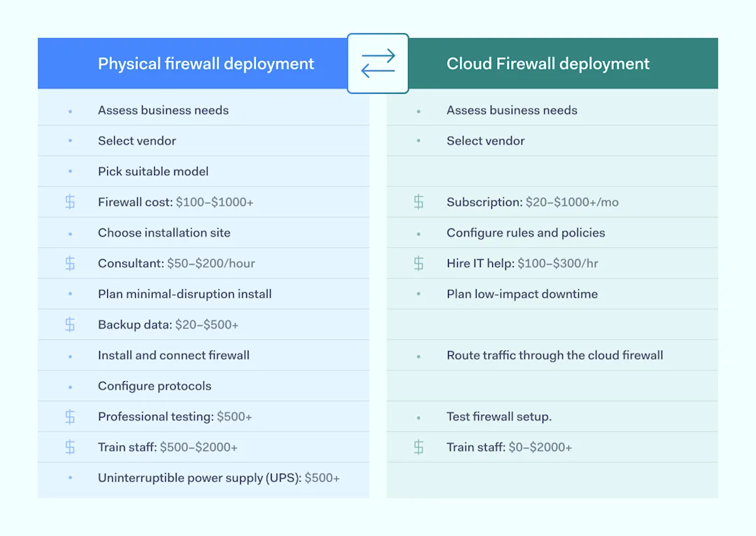Click the dollar icon next to Hire IT help
The image size is (756, 536).
coord(418,263)
